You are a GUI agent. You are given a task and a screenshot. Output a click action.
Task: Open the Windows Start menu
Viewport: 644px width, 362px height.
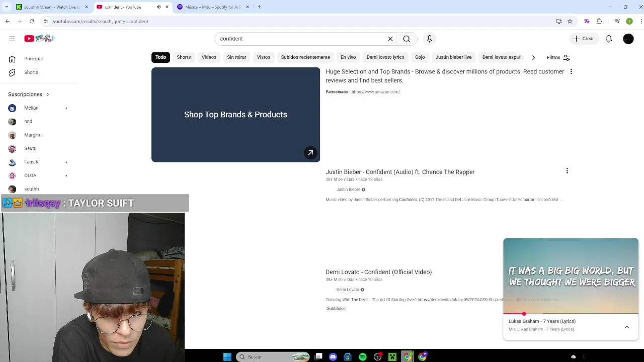click(227, 357)
